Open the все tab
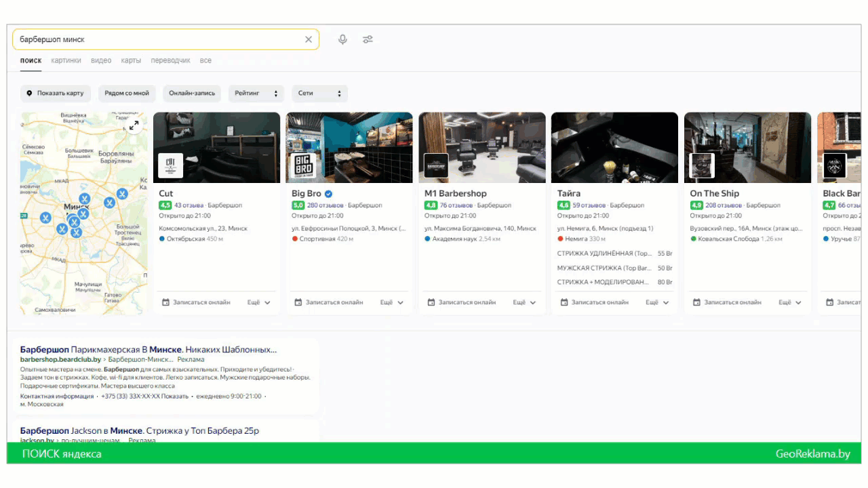 coord(205,60)
